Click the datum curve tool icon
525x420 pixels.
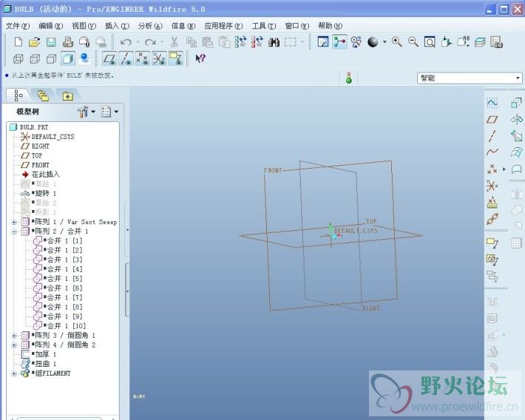coord(492,152)
